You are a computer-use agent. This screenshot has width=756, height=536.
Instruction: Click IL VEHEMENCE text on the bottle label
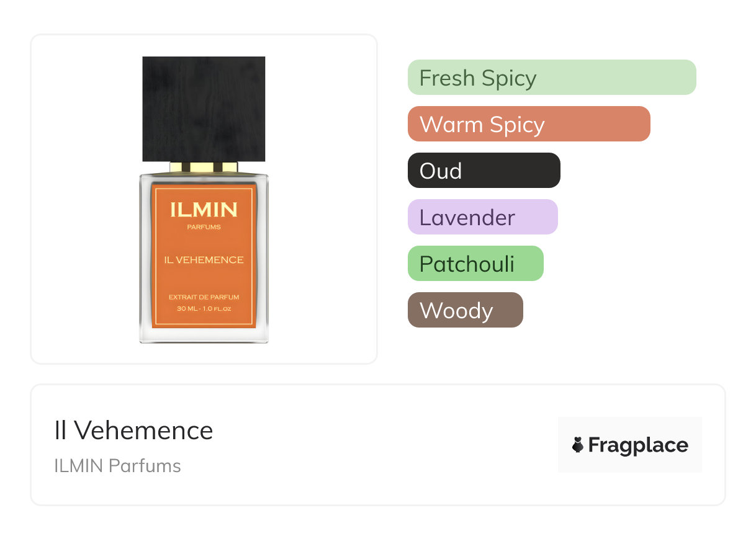click(204, 260)
